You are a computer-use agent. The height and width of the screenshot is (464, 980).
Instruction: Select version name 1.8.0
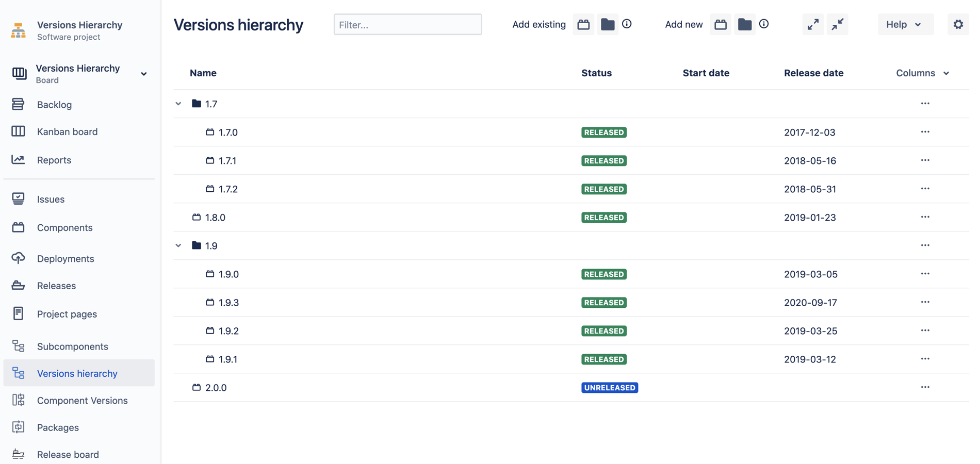pos(215,218)
